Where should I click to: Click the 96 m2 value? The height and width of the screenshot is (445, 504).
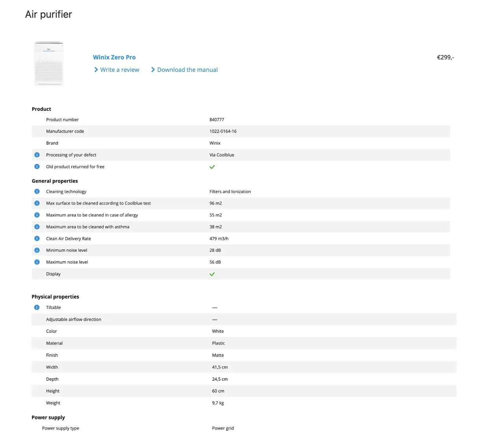[216, 203]
